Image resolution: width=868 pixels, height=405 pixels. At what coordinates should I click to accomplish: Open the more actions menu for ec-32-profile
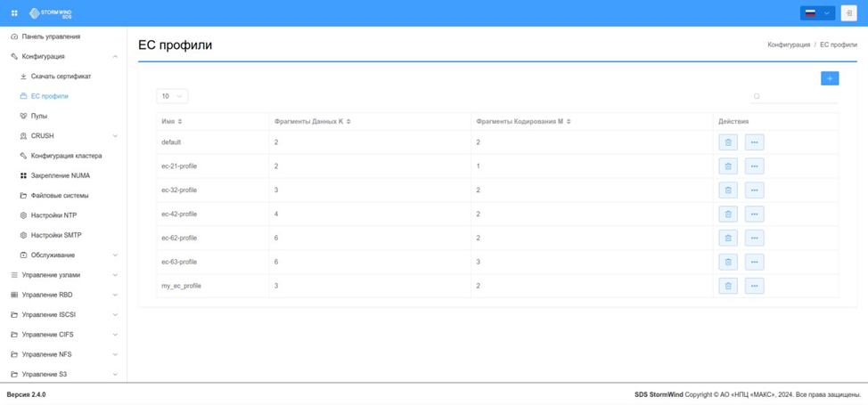[754, 190]
